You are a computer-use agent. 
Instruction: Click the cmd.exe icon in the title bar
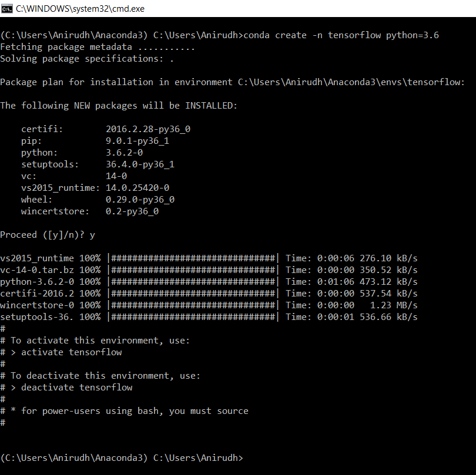6,9
